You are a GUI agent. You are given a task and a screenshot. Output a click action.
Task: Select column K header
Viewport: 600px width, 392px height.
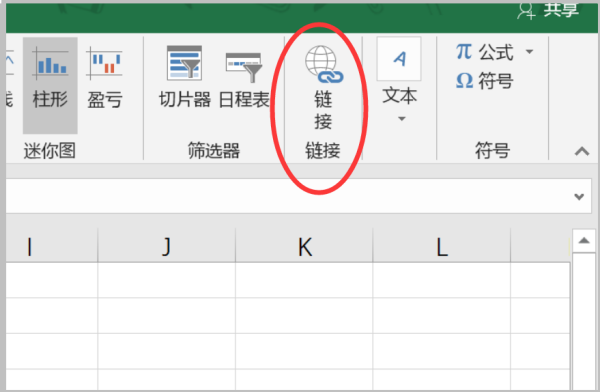click(304, 246)
